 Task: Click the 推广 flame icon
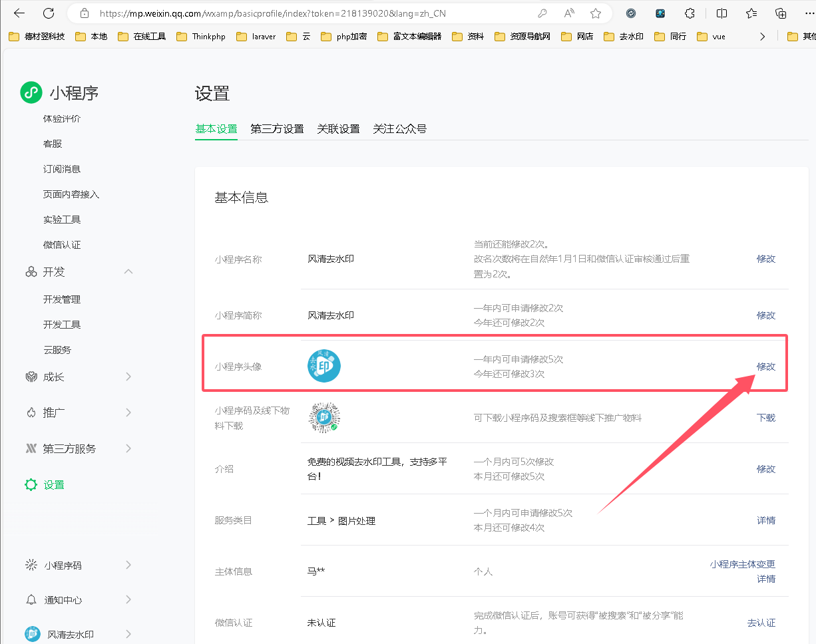[31, 412]
